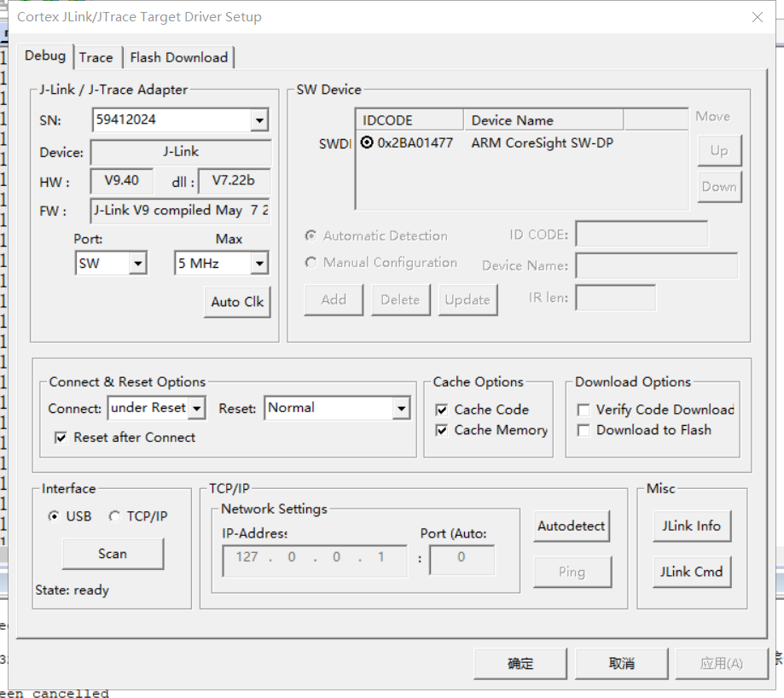
Task: Click the Down move button
Action: (x=719, y=187)
